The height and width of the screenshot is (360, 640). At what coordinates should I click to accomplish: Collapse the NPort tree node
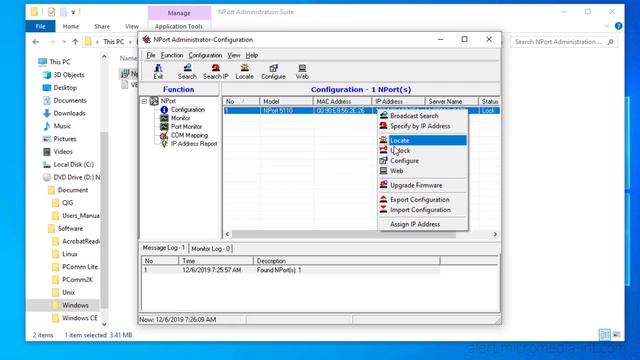coord(144,101)
